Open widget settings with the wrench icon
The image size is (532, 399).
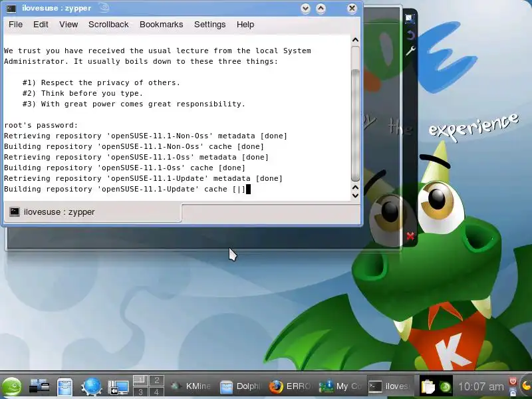pyautogui.click(x=410, y=51)
